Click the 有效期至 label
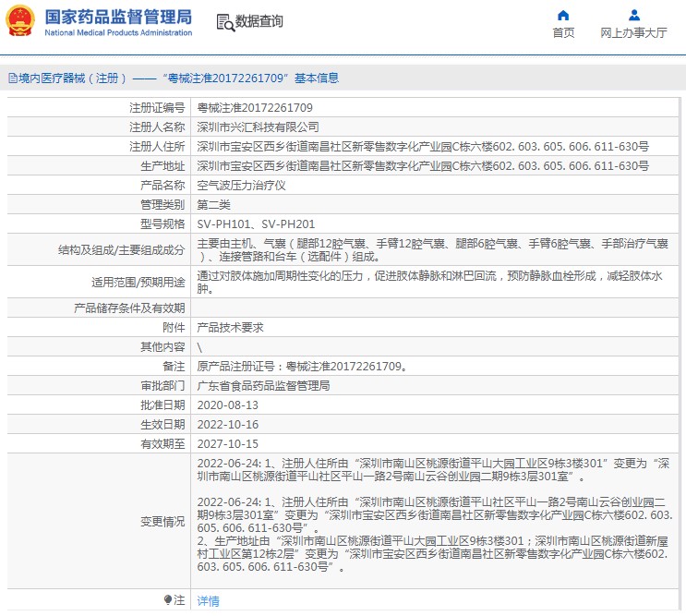This screenshot has height=616, width=686. click(x=162, y=444)
